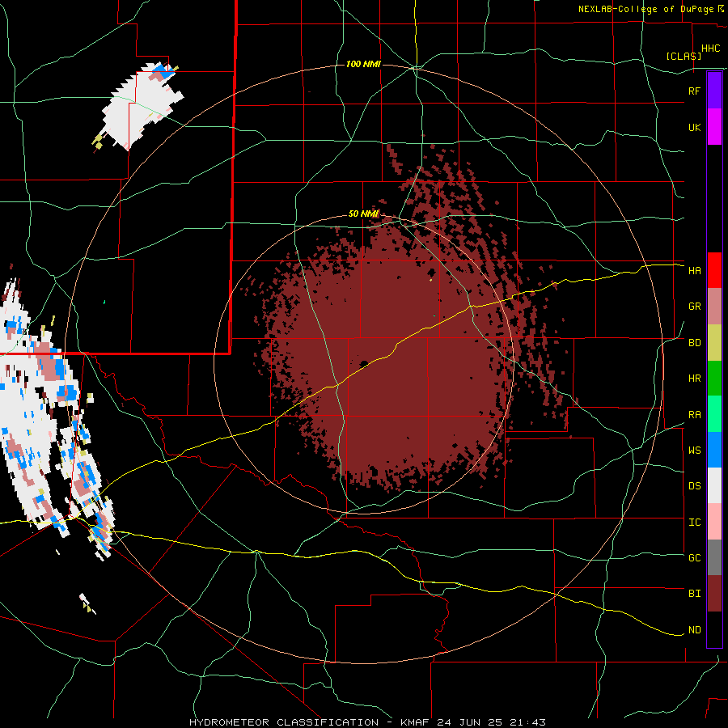Click the HA red legend swatch
The image size is (728, 728).
[714, 270]
